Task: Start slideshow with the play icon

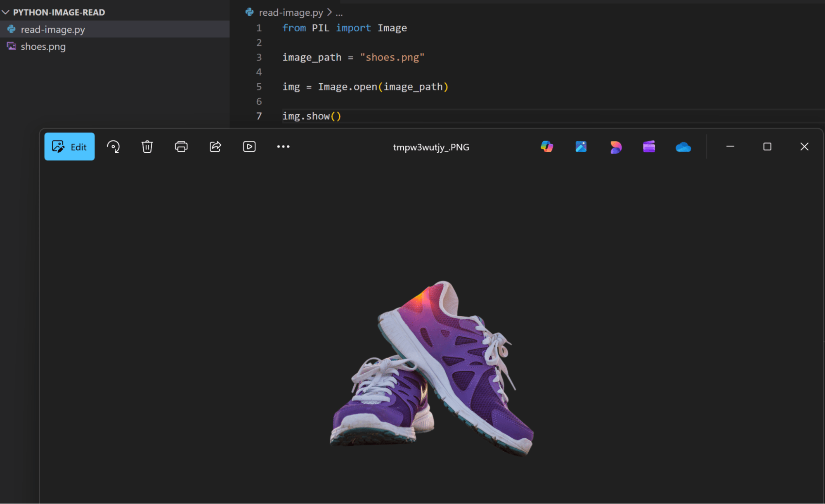Action: [x=249, y=147]
